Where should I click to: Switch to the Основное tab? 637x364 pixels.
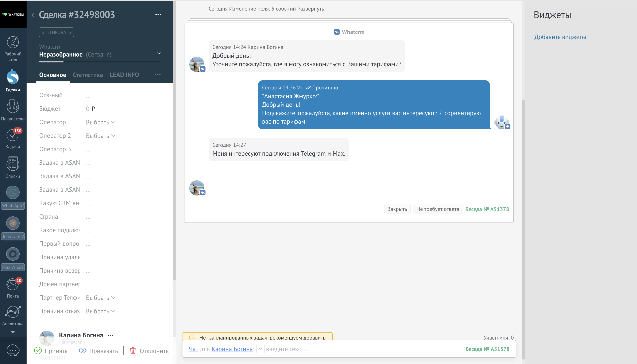53,75
